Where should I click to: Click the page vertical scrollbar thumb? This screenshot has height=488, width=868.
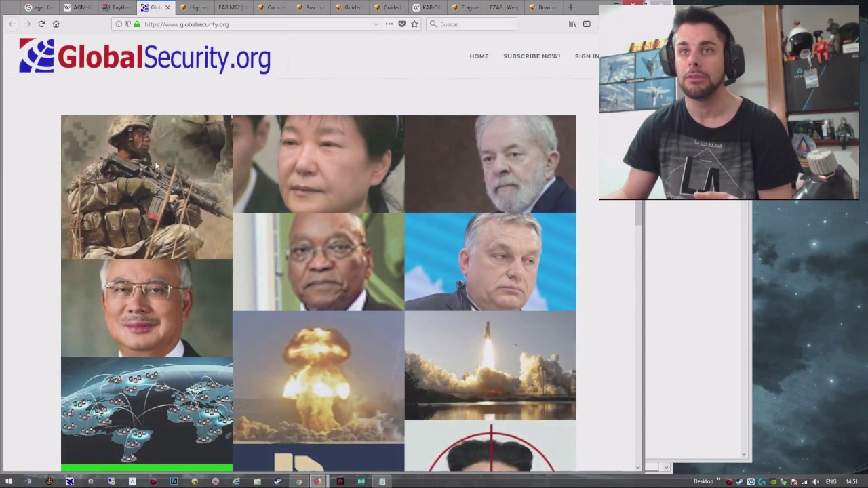(x=637, y=213)
